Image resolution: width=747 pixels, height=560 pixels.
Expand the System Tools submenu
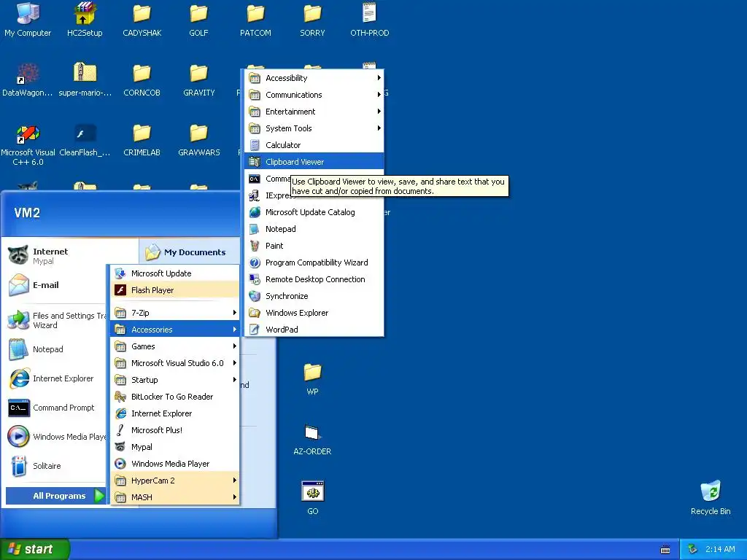tap(314, 128)
